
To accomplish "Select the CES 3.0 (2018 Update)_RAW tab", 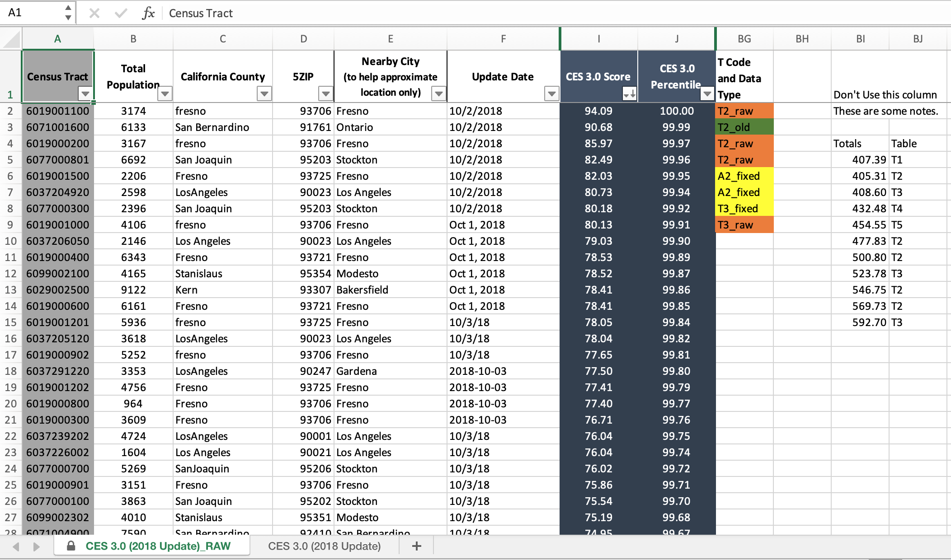I will click(158, 546).
